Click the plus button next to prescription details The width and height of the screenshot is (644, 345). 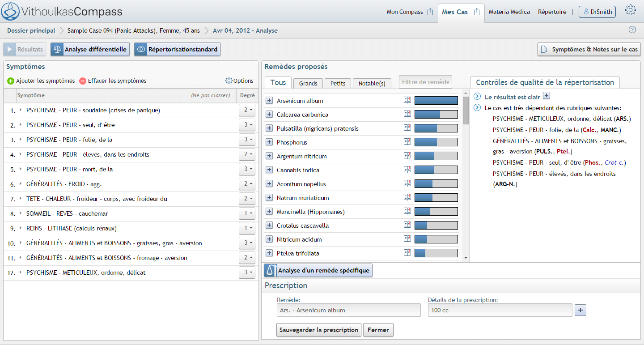click(580, 310)
